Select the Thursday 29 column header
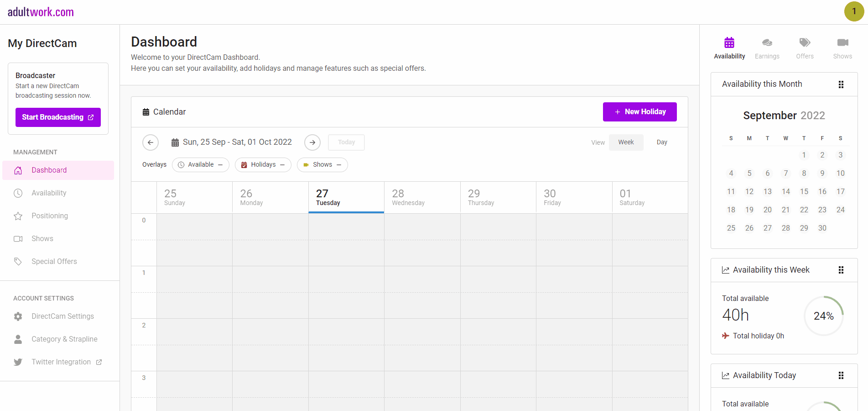This screenshot has height=411, width=868. click(x=498, y=198)
